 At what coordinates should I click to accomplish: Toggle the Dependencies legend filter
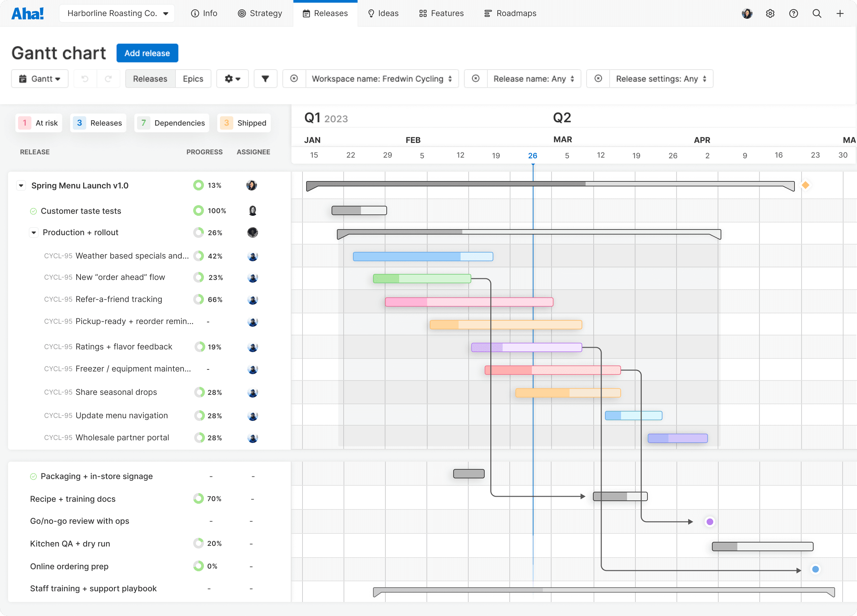pos(172,123)
